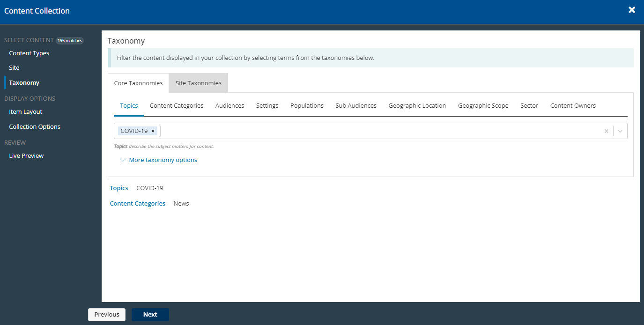Open the Content Owners tab
644x325 pixels.
(x=573, y=106)
